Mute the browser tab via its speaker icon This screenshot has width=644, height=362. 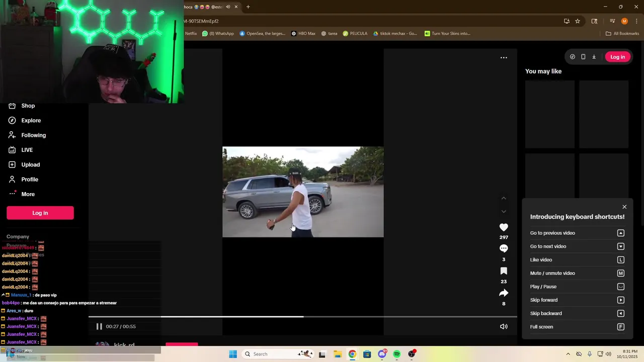pyautogui.click(x=228, y=7)
